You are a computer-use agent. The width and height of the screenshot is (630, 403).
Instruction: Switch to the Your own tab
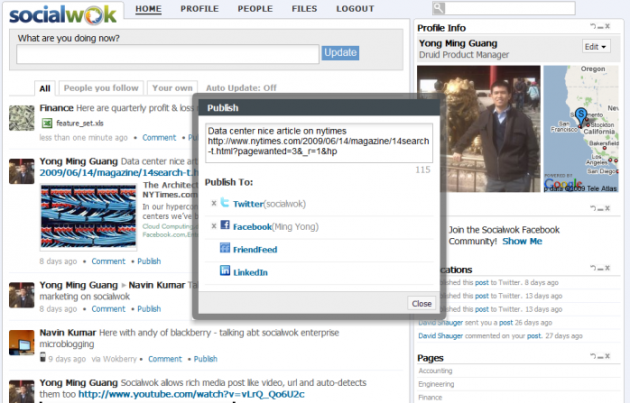(172, 88)
